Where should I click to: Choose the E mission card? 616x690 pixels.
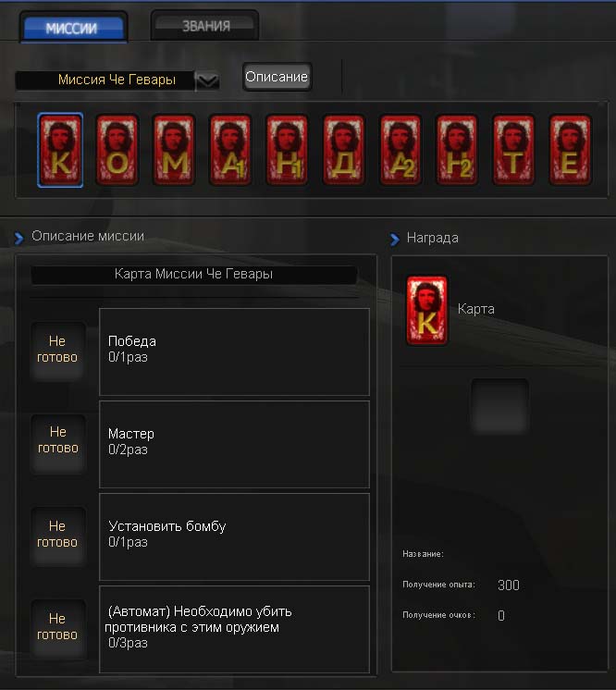coord(571,150)
